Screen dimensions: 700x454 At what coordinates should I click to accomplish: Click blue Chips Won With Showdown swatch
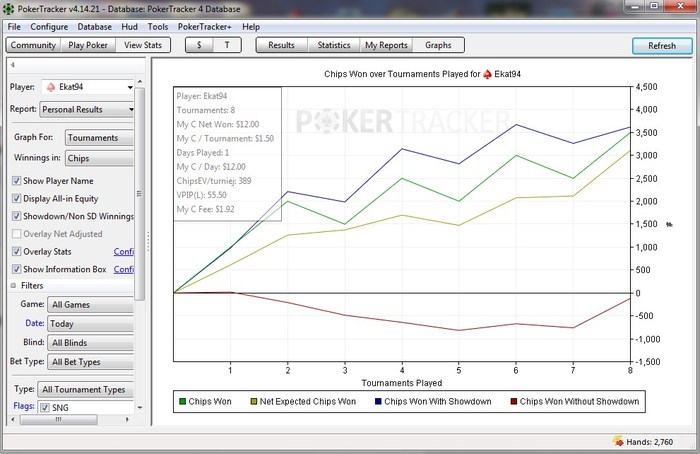coord(378,401)
